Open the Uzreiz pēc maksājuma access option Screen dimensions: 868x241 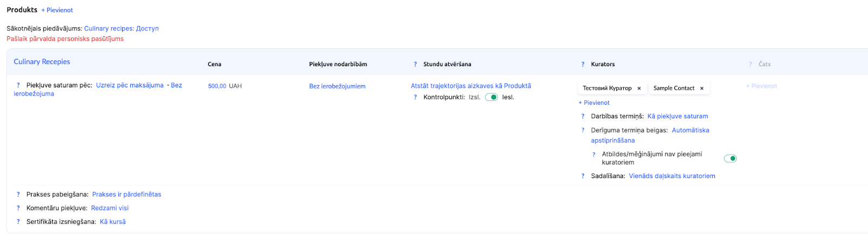130,85
